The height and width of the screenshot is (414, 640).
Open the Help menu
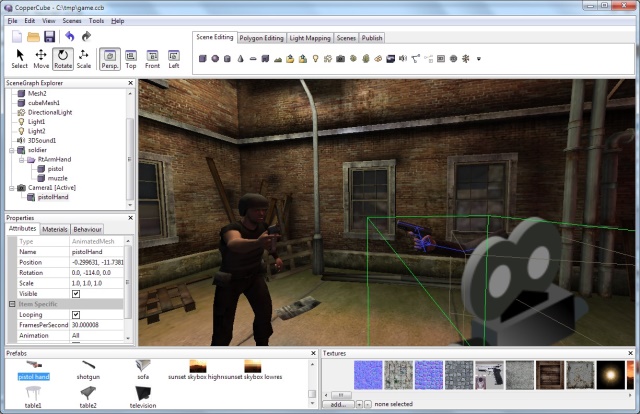(118, 21)
